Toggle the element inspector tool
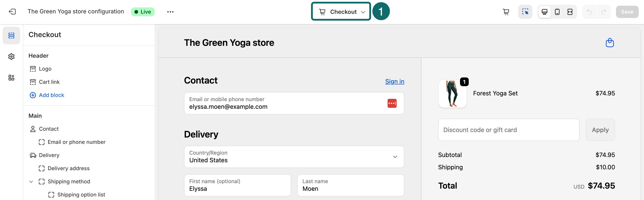644x200 pixels. pyautogui.click(x=525, y=12)
